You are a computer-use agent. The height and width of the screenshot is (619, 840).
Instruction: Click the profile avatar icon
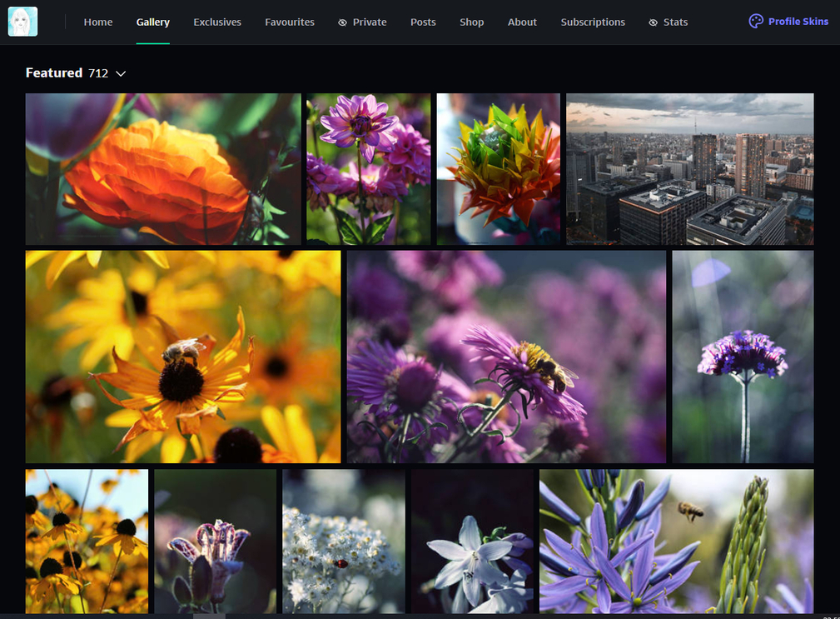pyautogui.click(x=22, y=22)
